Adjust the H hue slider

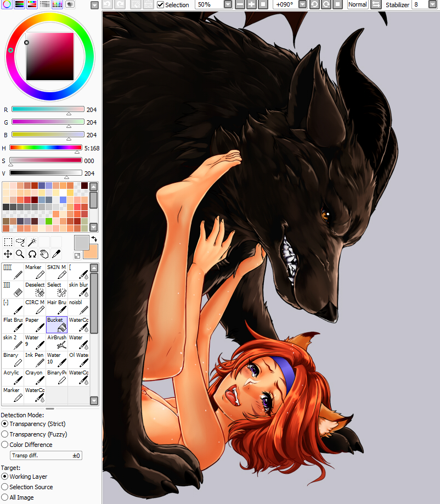coord(46,148)
